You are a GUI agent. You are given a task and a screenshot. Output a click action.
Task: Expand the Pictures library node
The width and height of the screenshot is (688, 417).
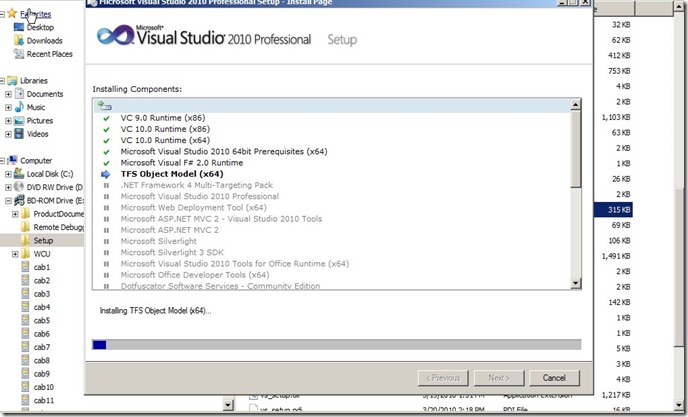point(8,121)
